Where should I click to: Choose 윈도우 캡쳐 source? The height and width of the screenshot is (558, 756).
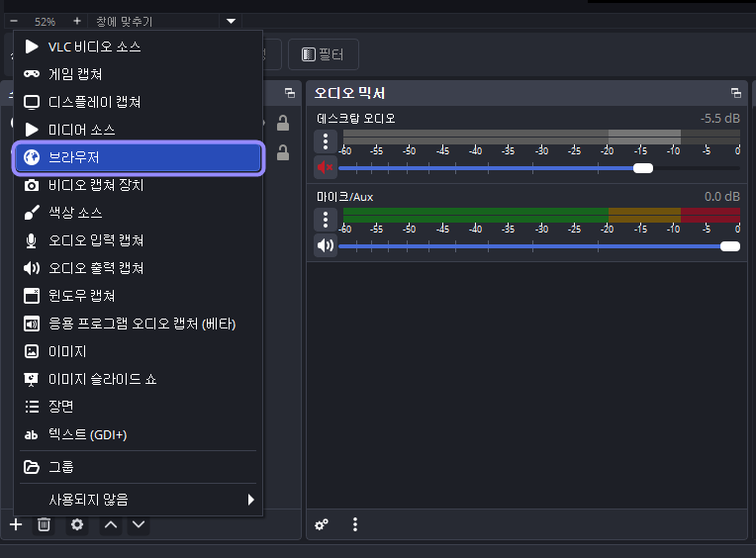coord(138,296)
